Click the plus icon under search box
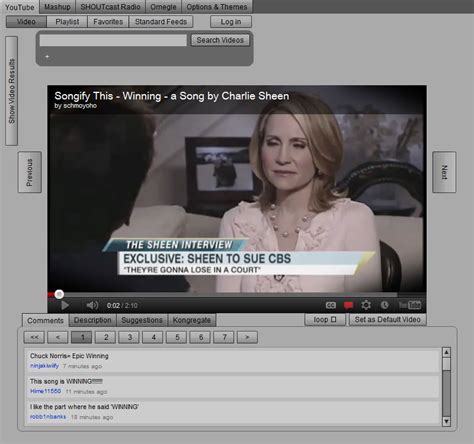This screenshot has height=444, width=474. 47,57
